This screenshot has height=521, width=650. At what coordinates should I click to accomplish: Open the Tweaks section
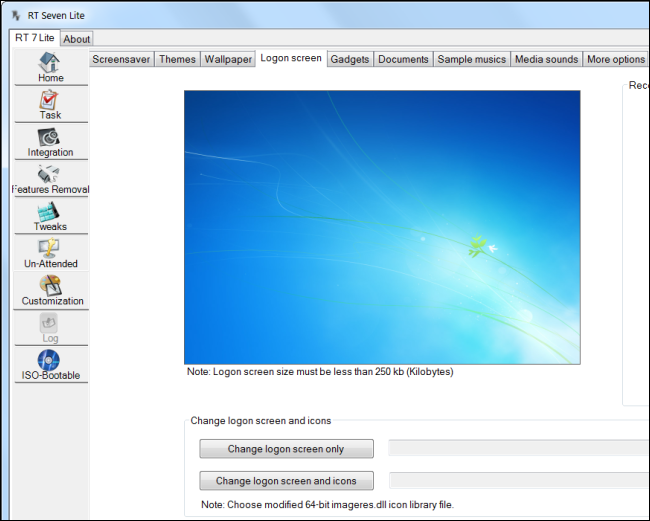click(x=51, y=216)
